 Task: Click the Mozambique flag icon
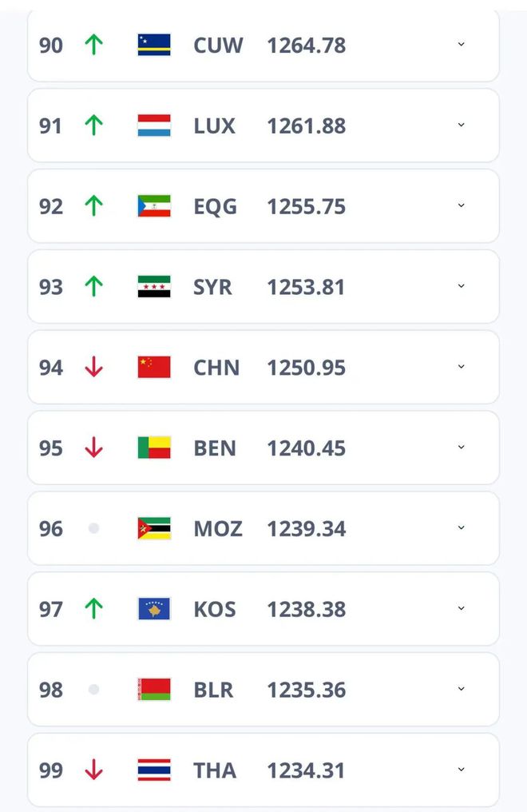[154, 528]
